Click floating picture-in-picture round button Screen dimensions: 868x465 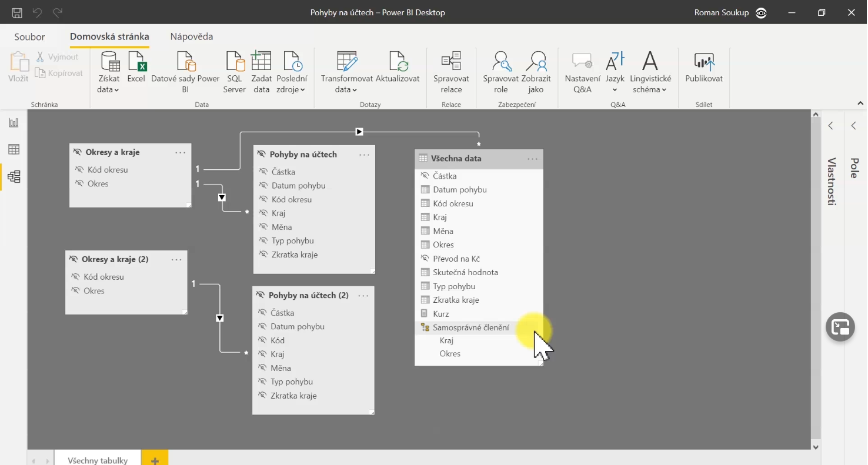click(840, 327)
